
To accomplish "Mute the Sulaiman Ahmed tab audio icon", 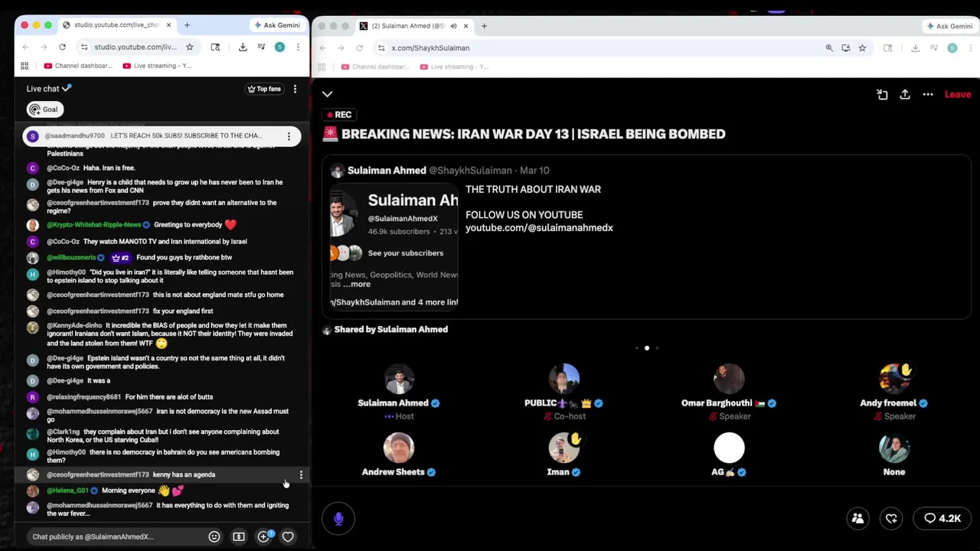I will pyautogui.click(x=453, y=26).
